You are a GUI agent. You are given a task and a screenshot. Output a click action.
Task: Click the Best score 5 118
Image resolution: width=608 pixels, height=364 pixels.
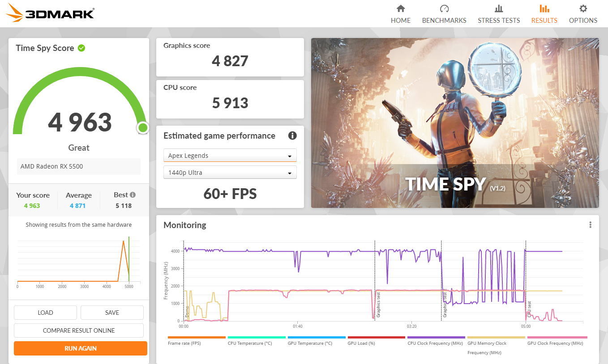tap(124, 206)
